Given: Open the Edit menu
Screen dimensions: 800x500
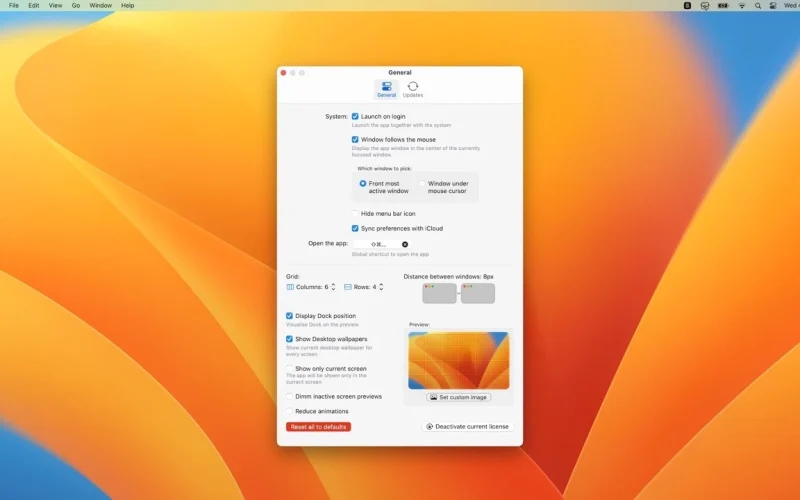Looking at the screenshot, I should [34, 5].
